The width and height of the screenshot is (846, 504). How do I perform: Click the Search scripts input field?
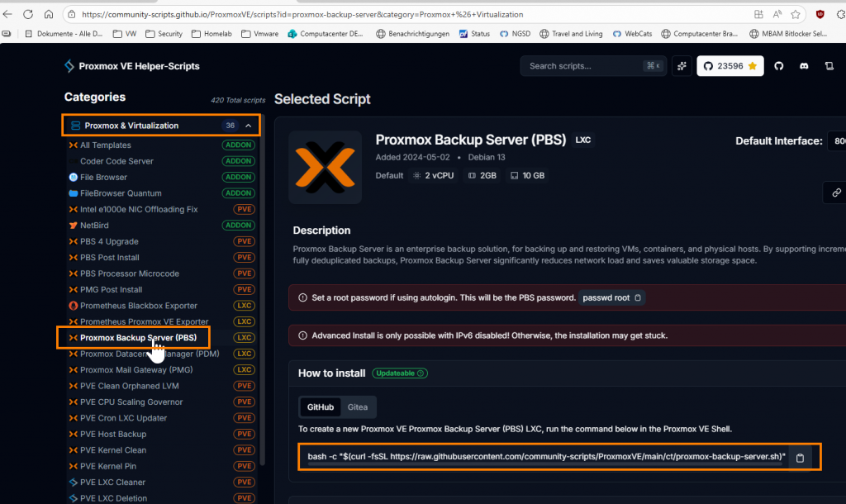pos(582,66)
